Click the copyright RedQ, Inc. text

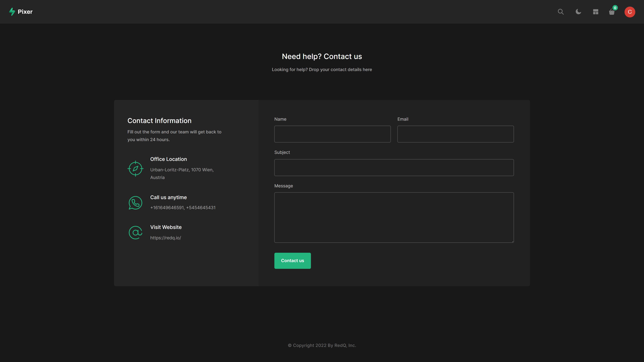[x=322, y=345]
